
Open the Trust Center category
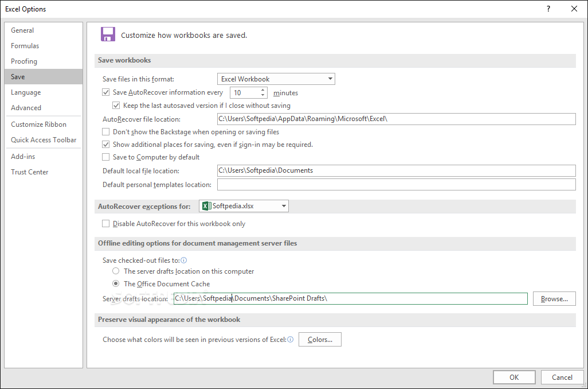pos(44,172)
